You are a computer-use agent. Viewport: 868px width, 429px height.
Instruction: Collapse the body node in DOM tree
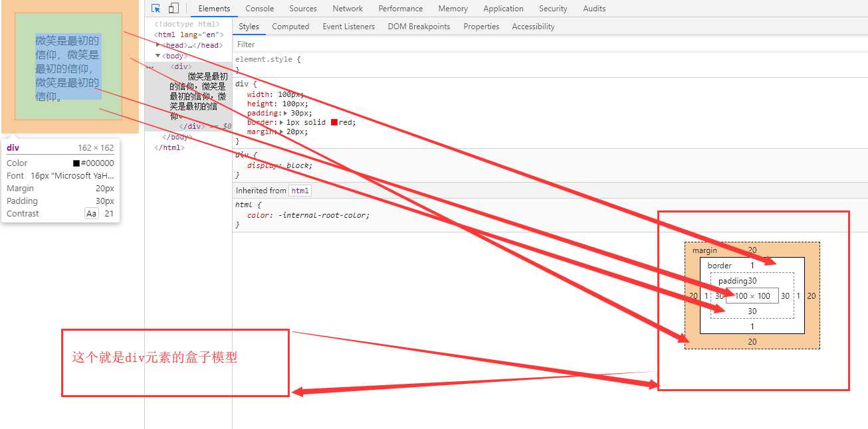pos(158,56)
